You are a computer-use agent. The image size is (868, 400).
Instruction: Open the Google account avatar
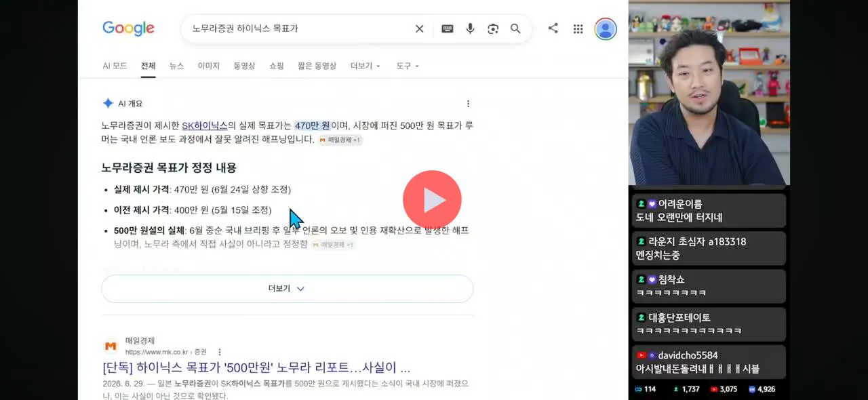606,28
